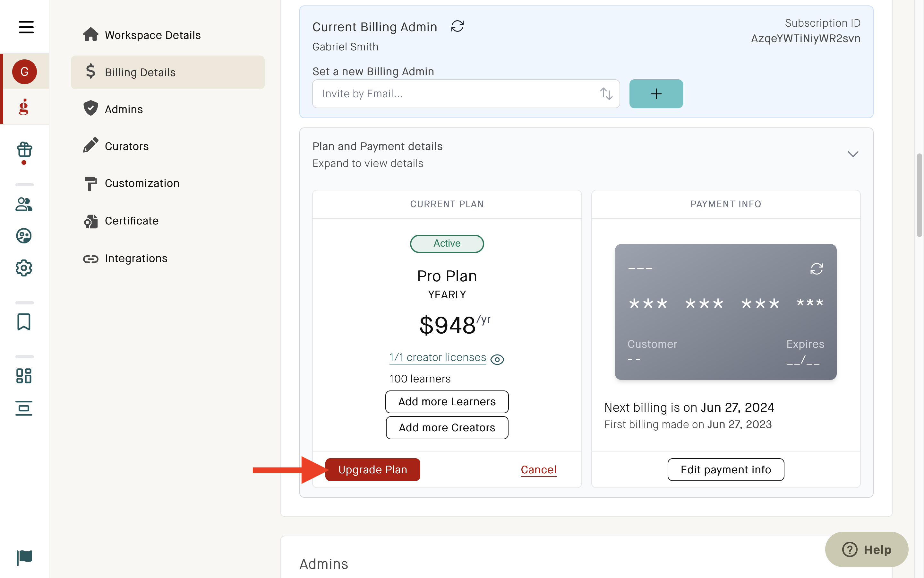This screenshot has width=924, height=578.
Task: Collapse Plan and Payment details chevron
Action: click(x=853, y=154)
